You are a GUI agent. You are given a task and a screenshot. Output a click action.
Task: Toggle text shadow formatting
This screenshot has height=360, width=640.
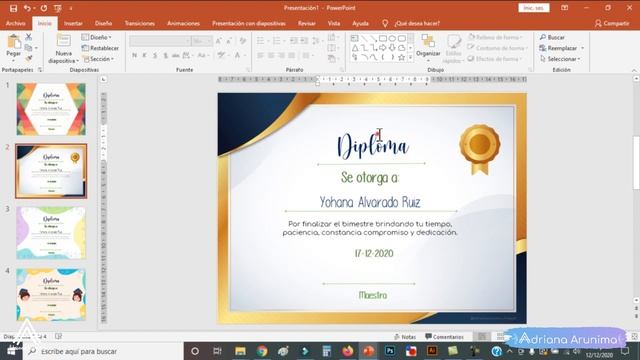click(165, 55)
